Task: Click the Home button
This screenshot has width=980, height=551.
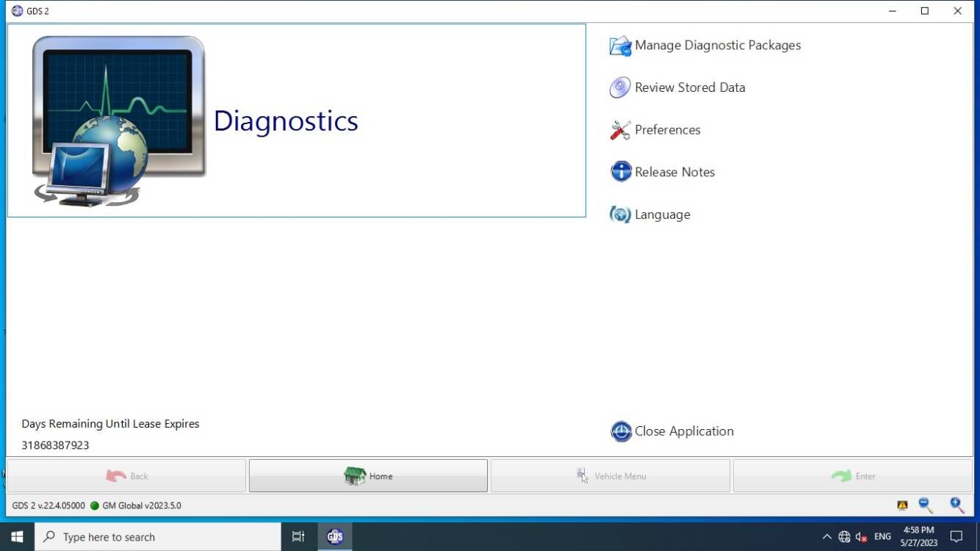Action: pos(368,476)
